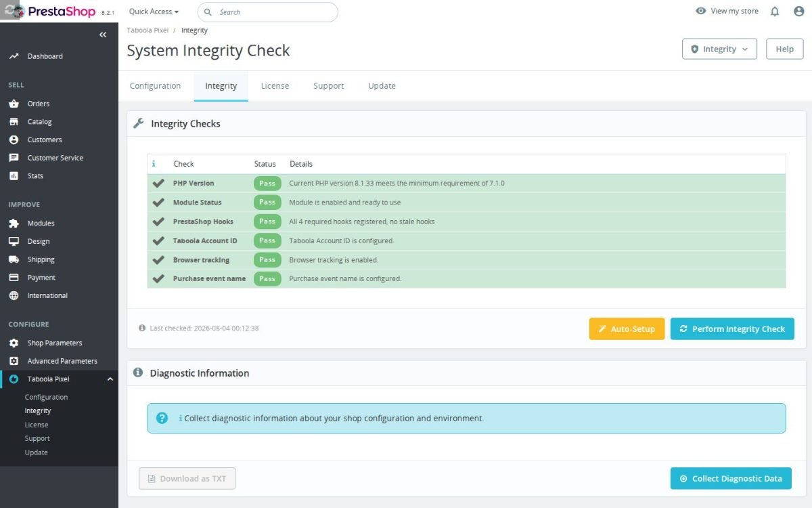Open License in the sidebar submenu
This screenshot has width=812, height=508.
click(37, 425)
